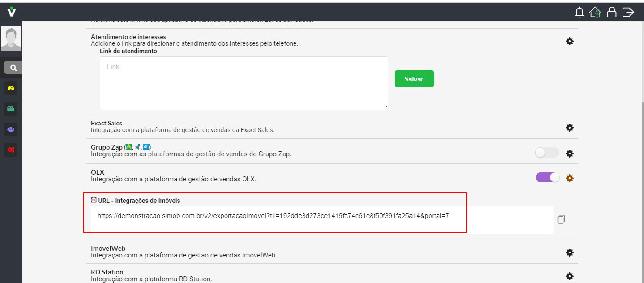Image resolution: width=644 pixels, height=283 pixels.
Task: Disable the OLX integration toggle
Action: 547,178
